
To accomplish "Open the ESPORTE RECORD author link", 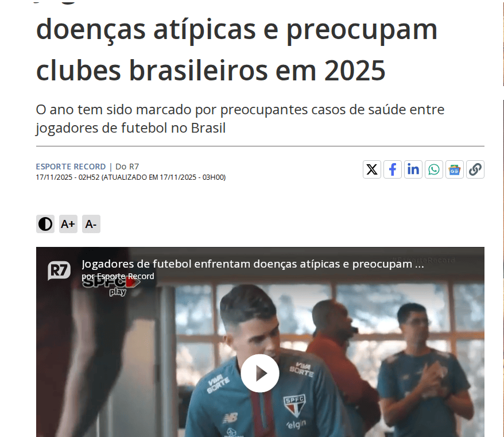I will click(x=71, y=167).
